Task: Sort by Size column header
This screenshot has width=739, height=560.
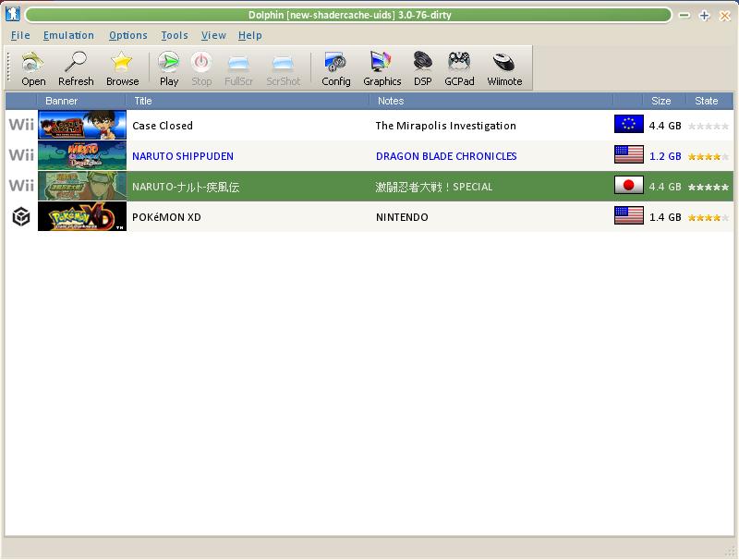Action: pyautogui.click(x=664, y=101)
